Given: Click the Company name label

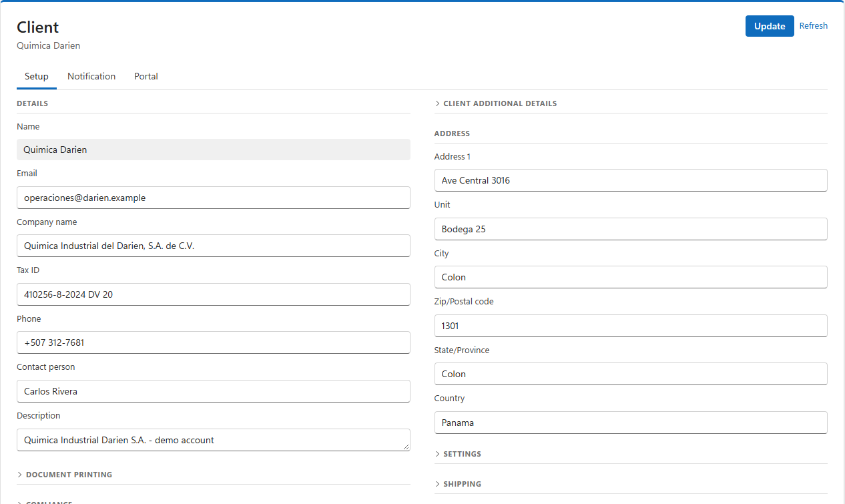Looking at the screenshot, I should 47,222.
